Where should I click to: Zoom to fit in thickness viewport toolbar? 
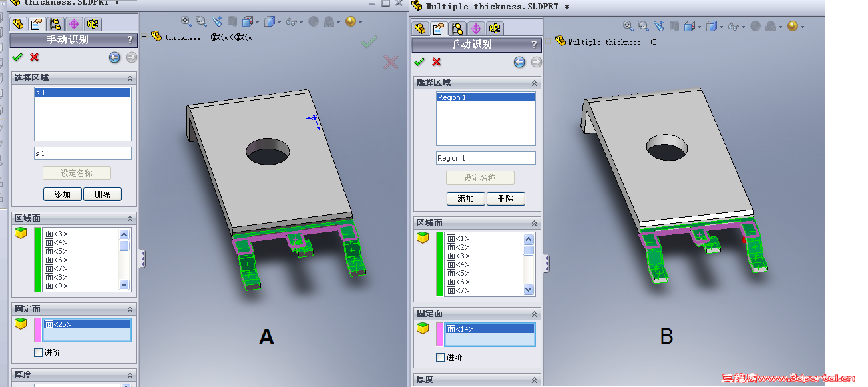(x=186, y=21)
